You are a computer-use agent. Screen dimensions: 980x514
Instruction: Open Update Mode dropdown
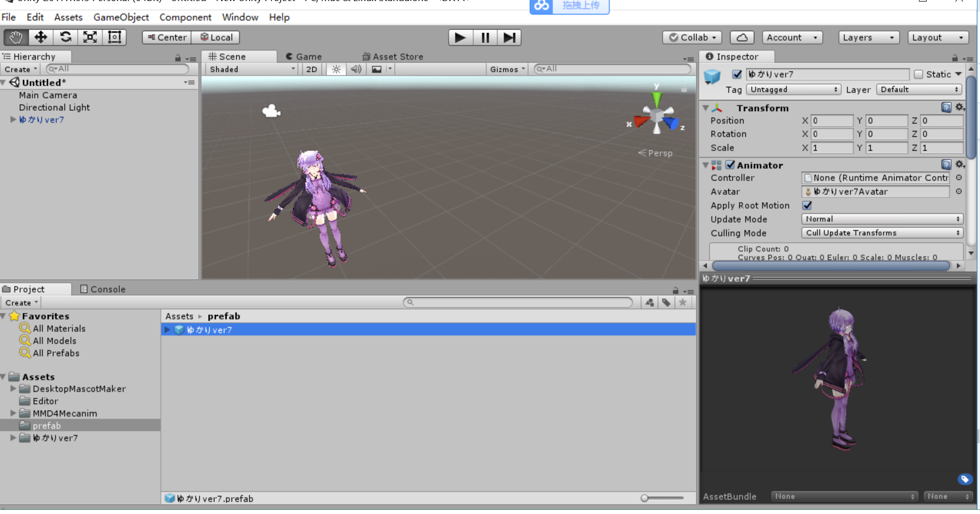882,219
